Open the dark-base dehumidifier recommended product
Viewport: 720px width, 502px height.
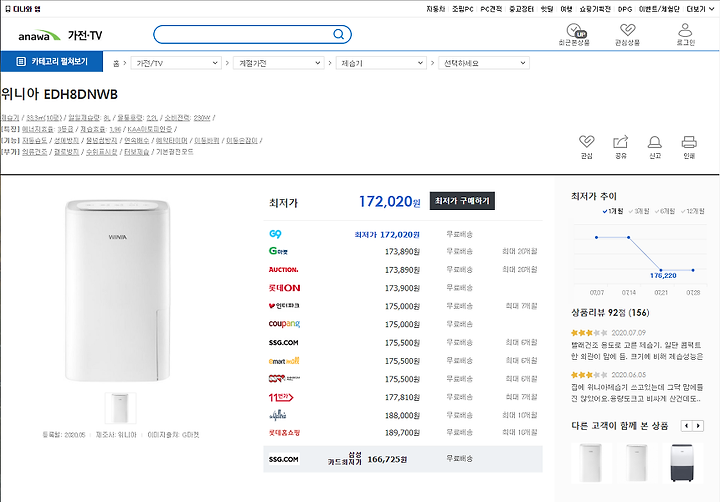point(682,463)
